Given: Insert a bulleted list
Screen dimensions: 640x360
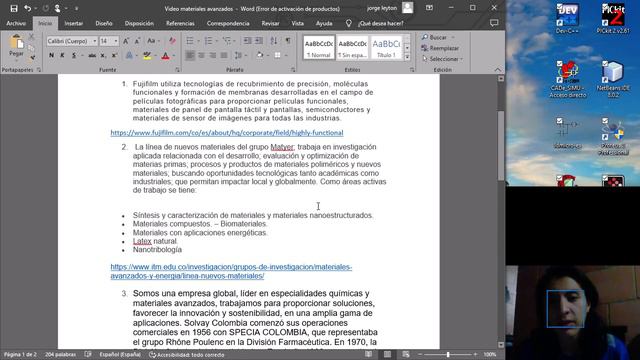Looking at the screenshot, I should [190, 41].
